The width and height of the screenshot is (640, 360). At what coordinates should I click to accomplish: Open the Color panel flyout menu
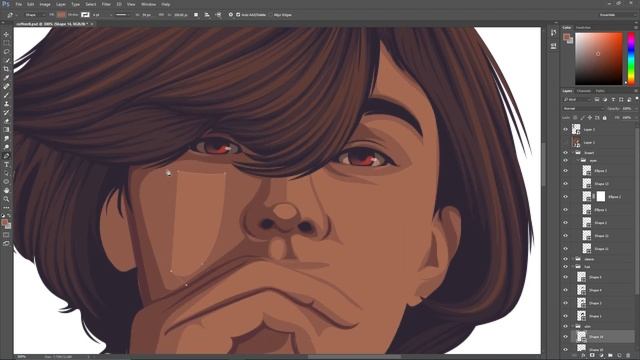click(636, 27)
